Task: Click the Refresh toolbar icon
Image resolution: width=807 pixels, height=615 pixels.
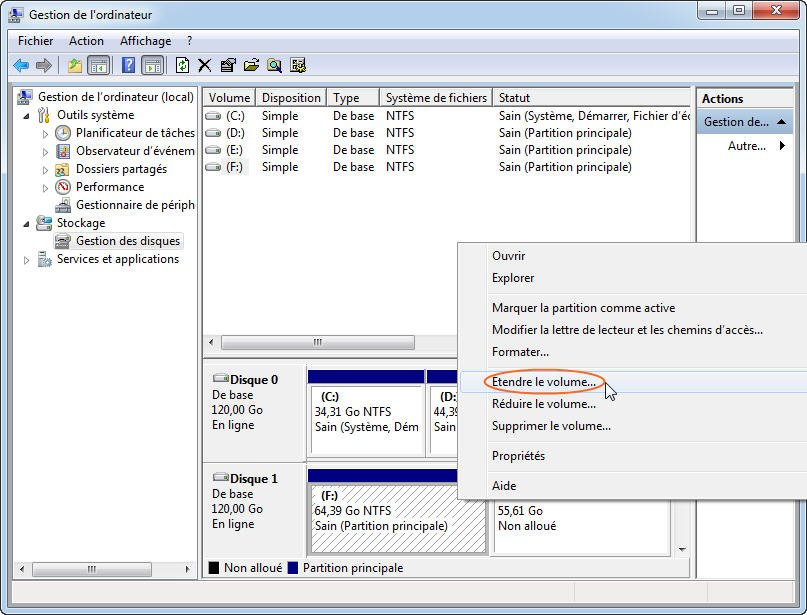Action: (182, 65)
